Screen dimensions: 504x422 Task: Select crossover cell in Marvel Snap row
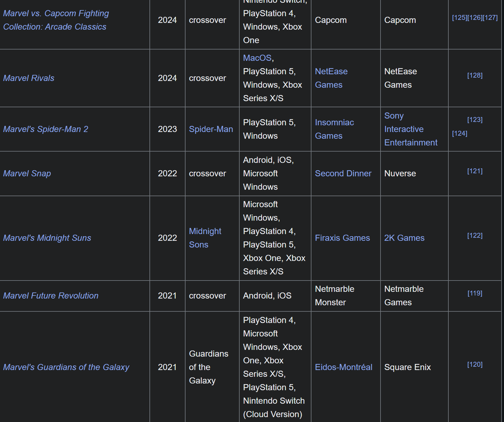click(212, 174)
